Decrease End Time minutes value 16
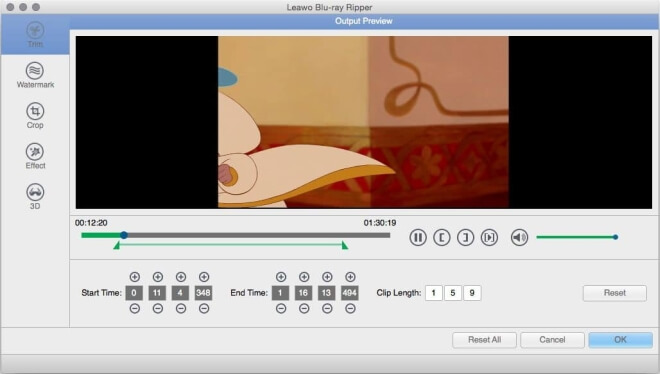The image size is (660, 374). [304, 309]
